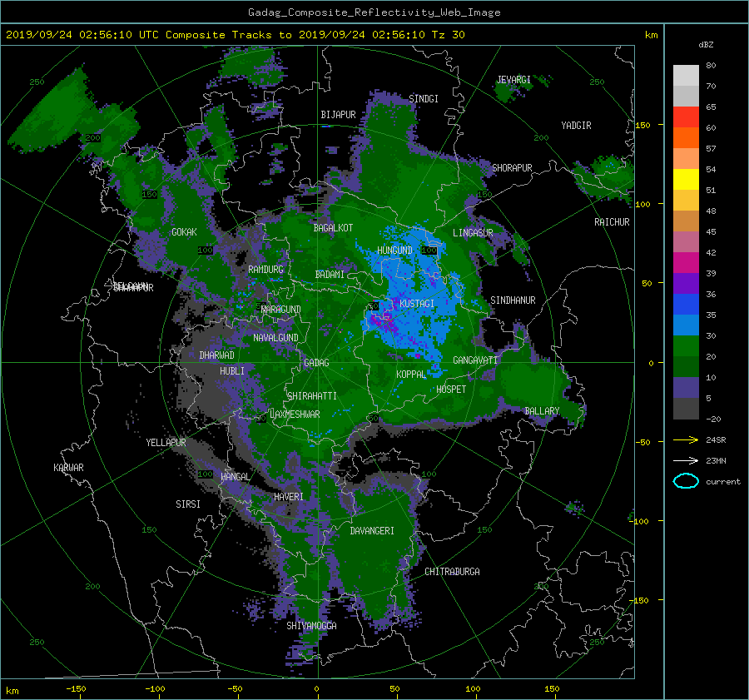
Task: Click the GANGAVATI city label
Action: click(475, 360)
